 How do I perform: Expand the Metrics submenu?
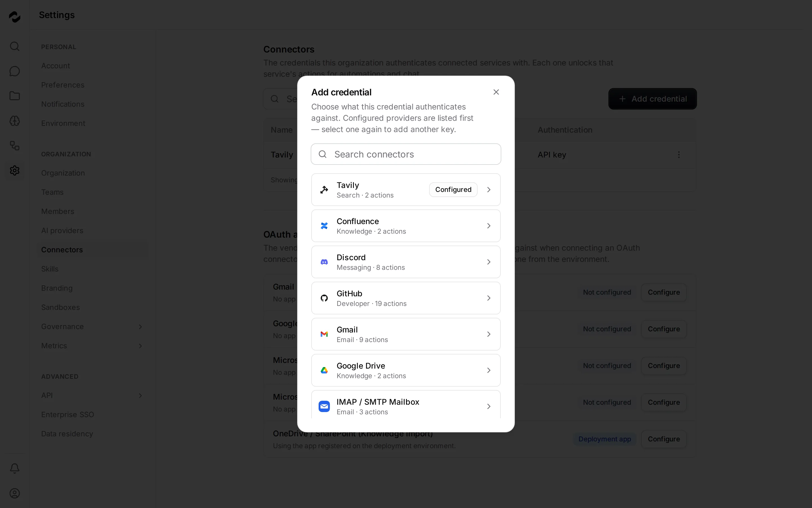[140, 346]
